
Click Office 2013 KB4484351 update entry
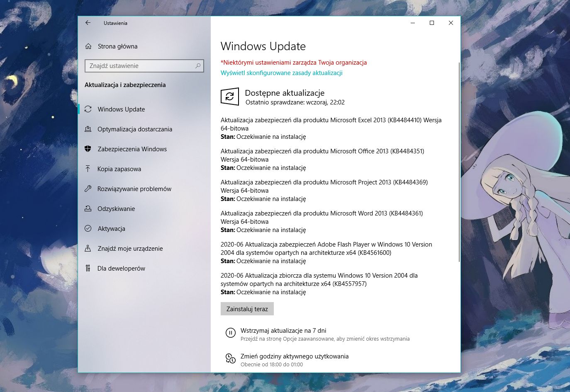click(x=322, y=160)
